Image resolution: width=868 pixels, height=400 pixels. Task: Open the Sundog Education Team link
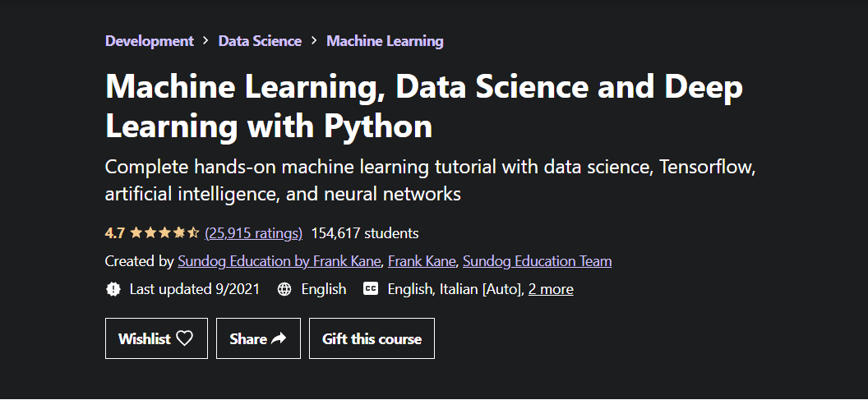pos(537,262)
